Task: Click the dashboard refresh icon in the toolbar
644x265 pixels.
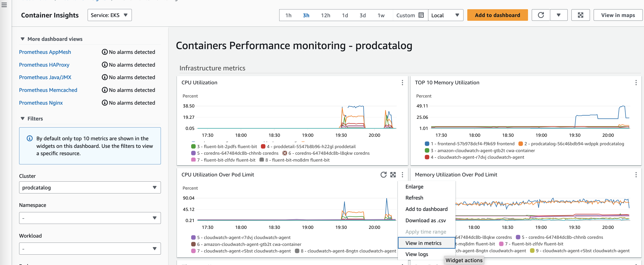Action: [x=541, y=15]
